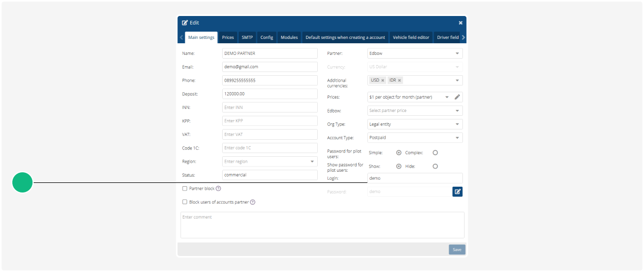644x272 pixels.
Task: Open Account Type dropdown showing Postpaid
Action: pyautogui.click(x=415, y=138)
